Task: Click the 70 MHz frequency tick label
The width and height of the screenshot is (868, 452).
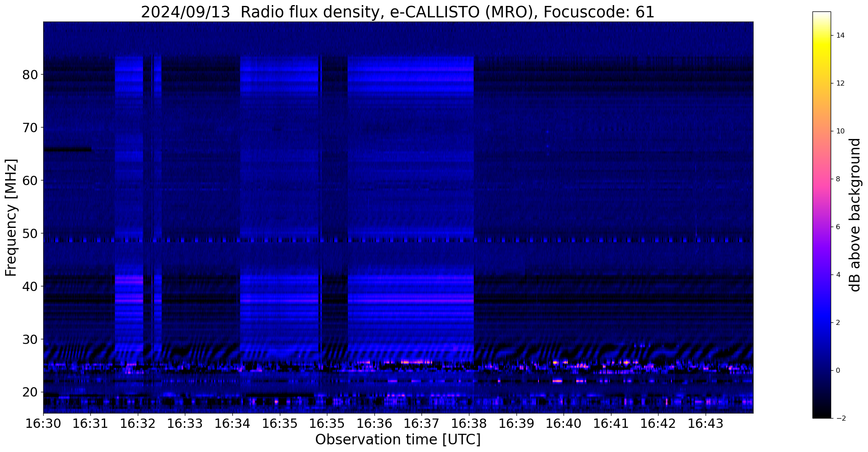Action: [30, 128]
